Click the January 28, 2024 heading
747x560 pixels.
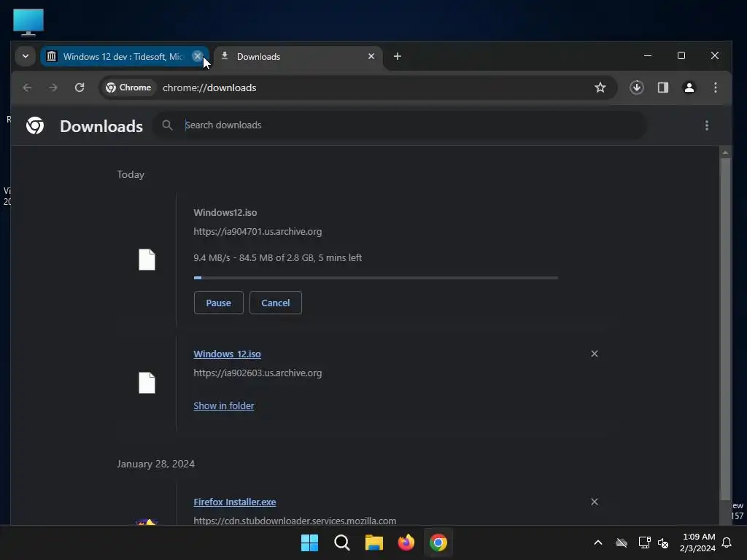(156, 464)
